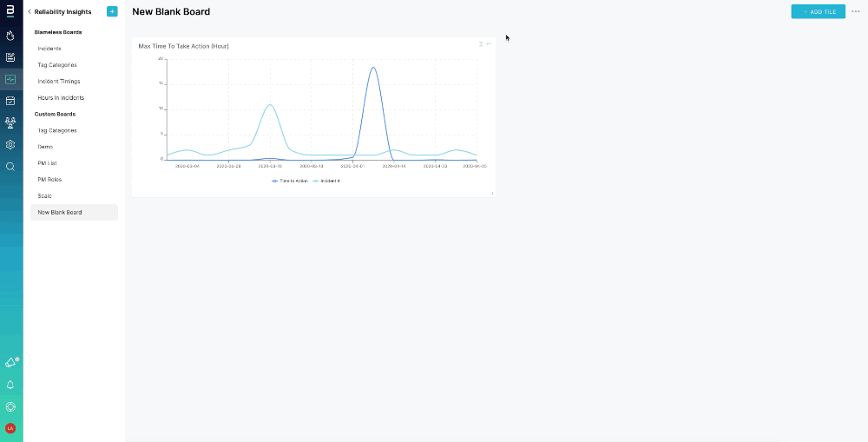Click the plus button to add a board
Screen dimensions: 868x442
coord(112,11)
